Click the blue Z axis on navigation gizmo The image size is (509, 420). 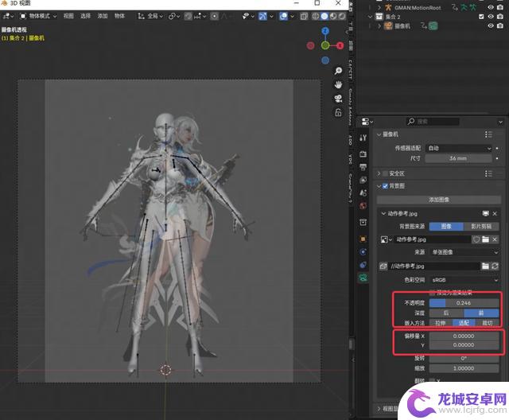(x=325, y=31)
